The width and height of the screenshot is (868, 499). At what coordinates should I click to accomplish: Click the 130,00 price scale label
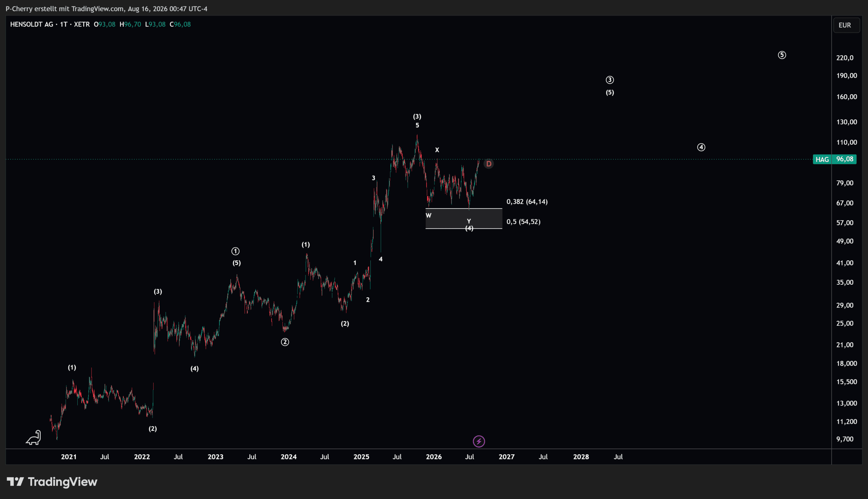pyautogui.click(x=847, y=122)
